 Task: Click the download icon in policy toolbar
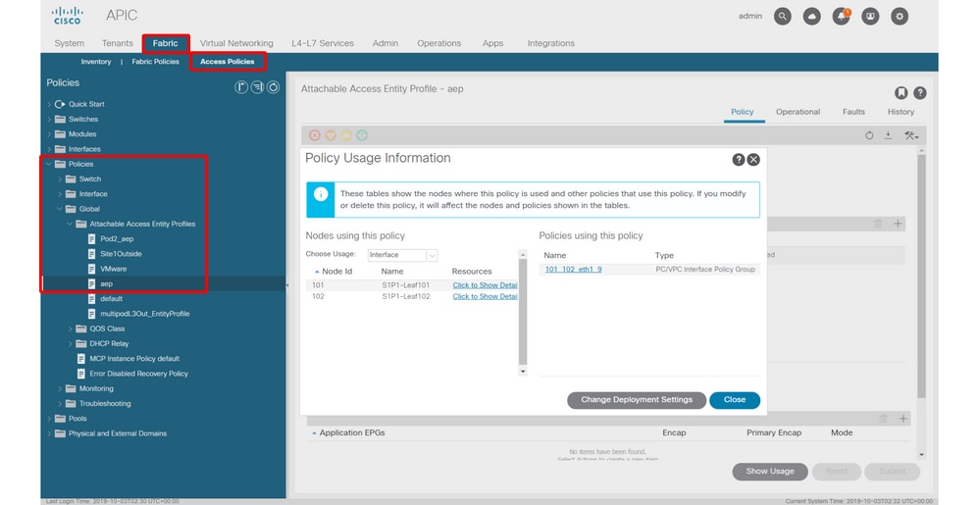point(888,135)
